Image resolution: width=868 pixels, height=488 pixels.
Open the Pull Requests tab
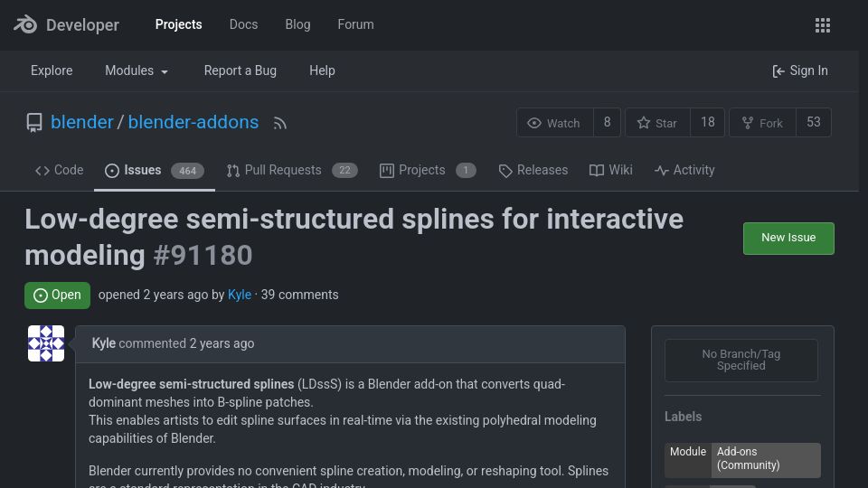point(292,171)
